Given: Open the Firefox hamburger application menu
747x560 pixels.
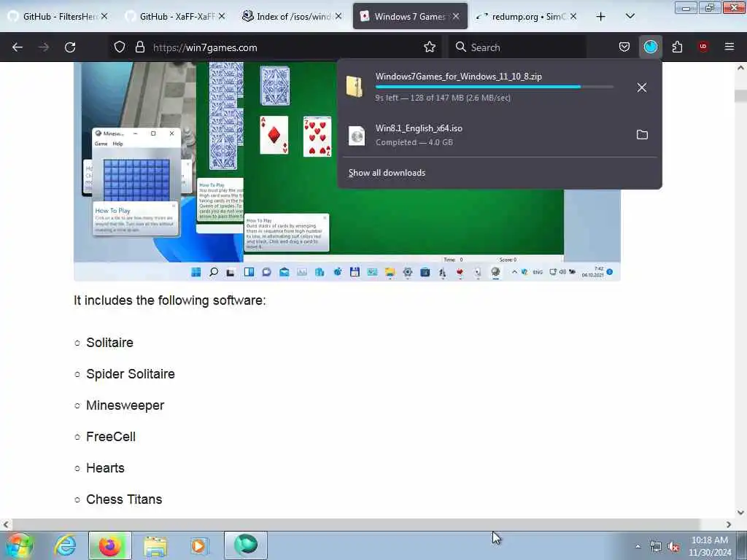Looking at the screenshot, I should point(729,47).
